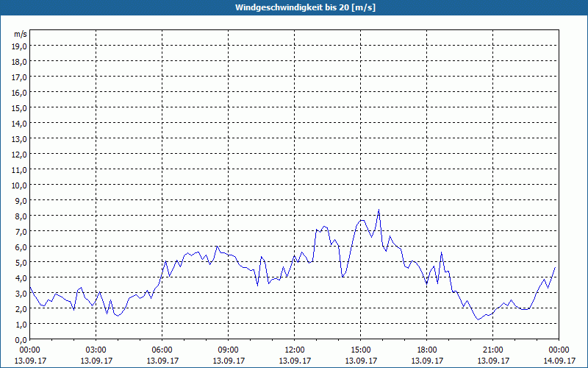Click the 13.09.17 date beneath 06:00
The height and width of the screenshot is (368, 588).
pyautogui.click(x=162, y=361)
